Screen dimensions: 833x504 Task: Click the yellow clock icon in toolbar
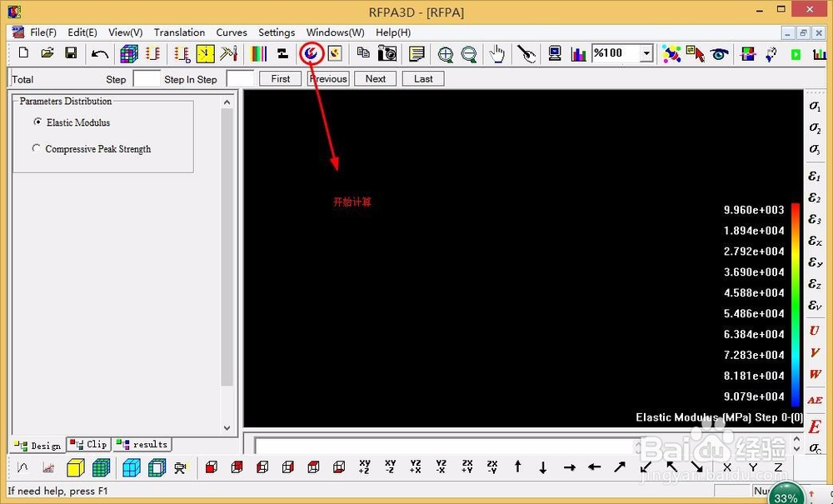[205, 53]
